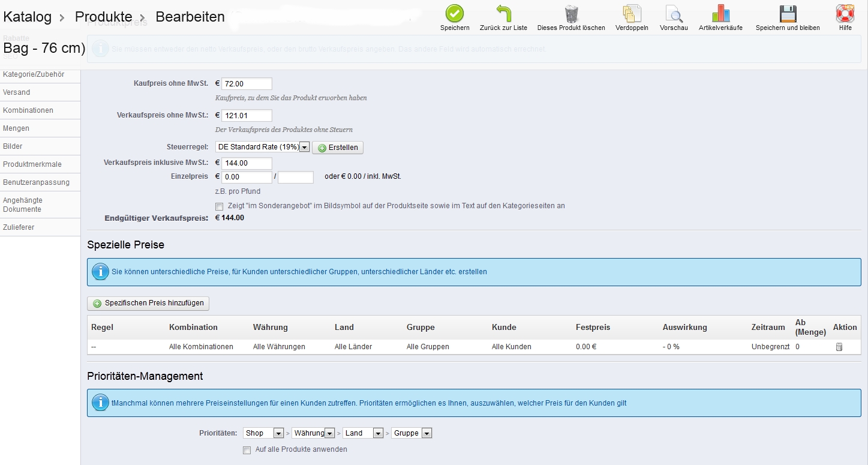Image resolution: width=868 pixels, height=465 pixels.
Task: Click the 'Alle Gruppen' table cell
Action: (428, 347)
